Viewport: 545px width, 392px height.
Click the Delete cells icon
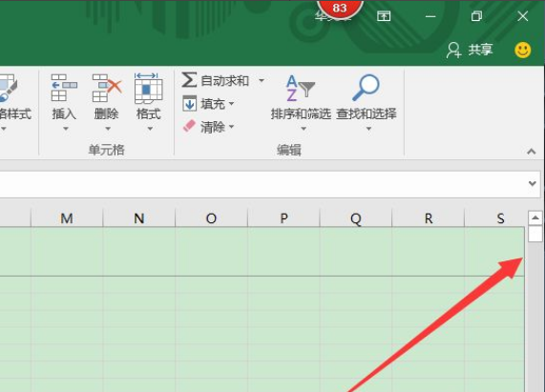click(107, 88)
